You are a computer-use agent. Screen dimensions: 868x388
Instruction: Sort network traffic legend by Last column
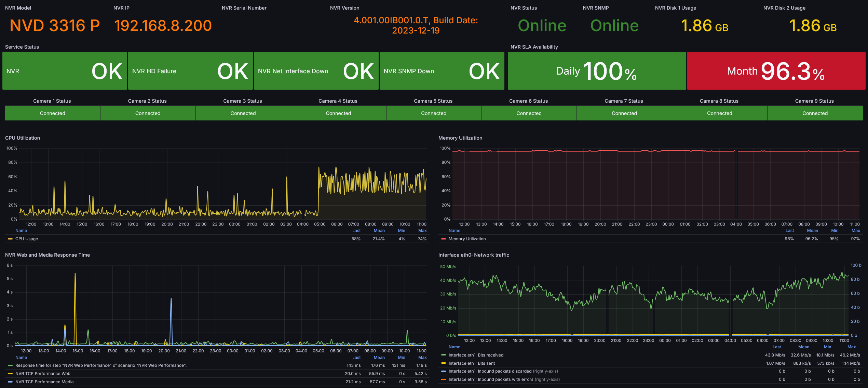[776, 347]
